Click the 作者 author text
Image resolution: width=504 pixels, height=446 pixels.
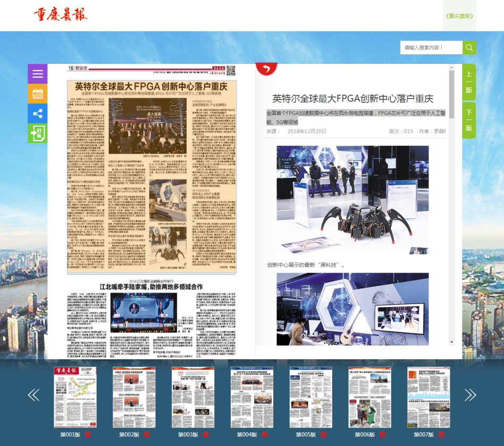(432, 131)
